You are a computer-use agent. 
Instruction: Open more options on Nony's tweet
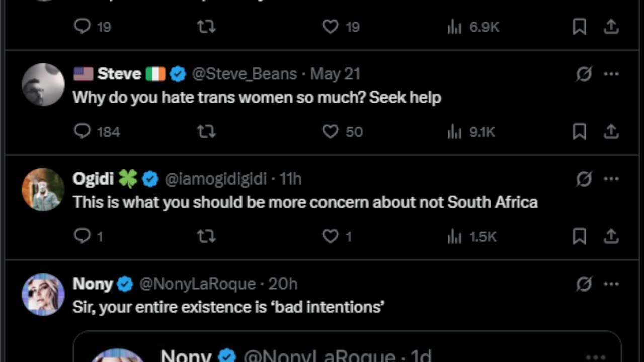611,284
